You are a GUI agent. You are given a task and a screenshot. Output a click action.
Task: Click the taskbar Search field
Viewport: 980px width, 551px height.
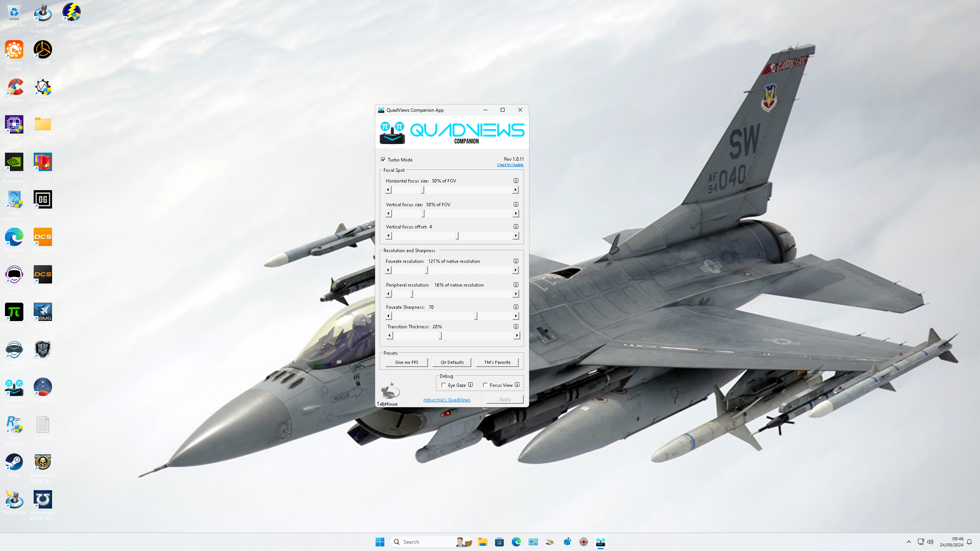(x=431, y=542)
